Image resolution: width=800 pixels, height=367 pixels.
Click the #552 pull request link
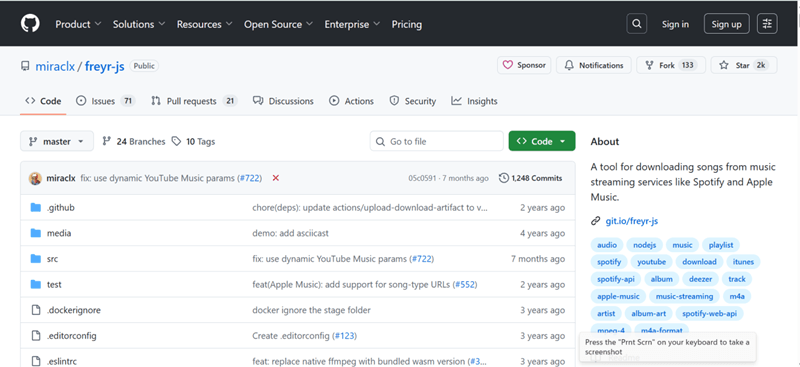pos(465,284)
